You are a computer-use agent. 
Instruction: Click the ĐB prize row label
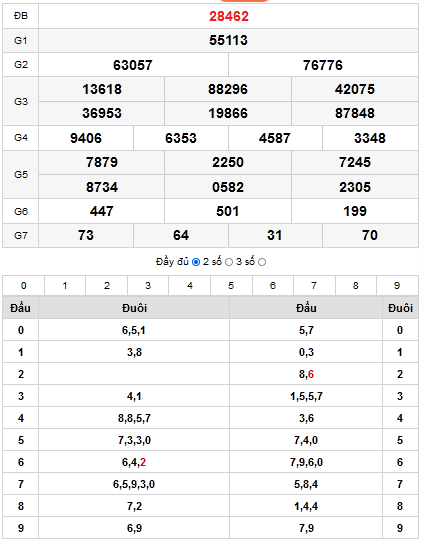(21, 16)
